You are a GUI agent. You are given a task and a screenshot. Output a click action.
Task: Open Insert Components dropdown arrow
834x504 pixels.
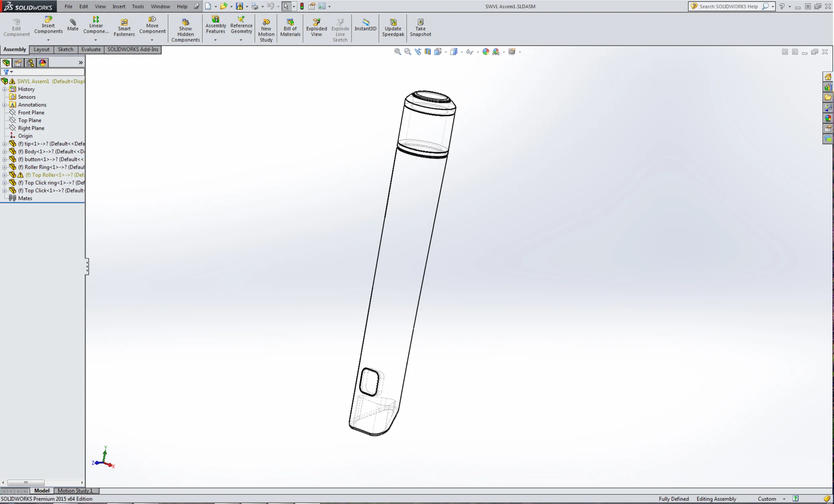click(x=48, y=40)
